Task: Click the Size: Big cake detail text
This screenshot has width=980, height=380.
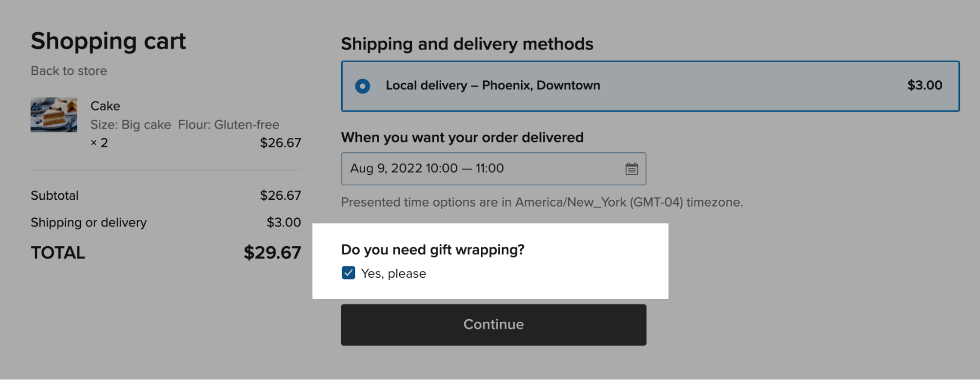Action: (x=129, y=124)
